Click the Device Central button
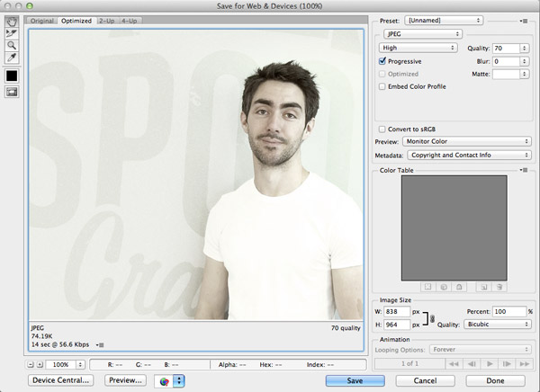 pos(62,380)
